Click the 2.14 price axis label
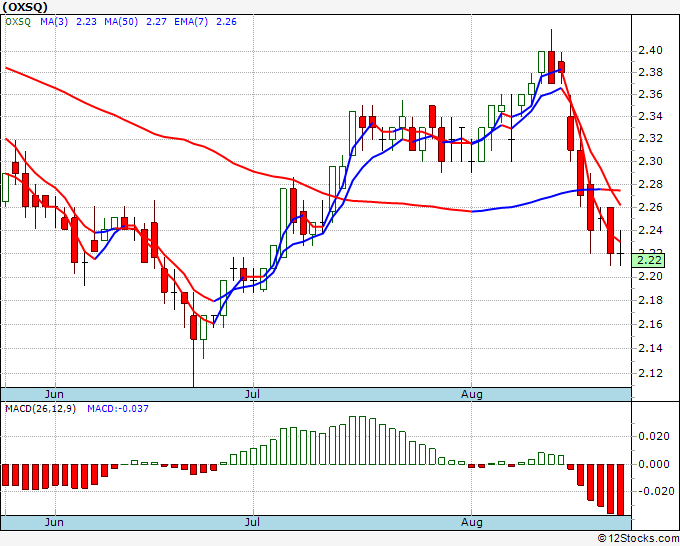 point(651,348)
